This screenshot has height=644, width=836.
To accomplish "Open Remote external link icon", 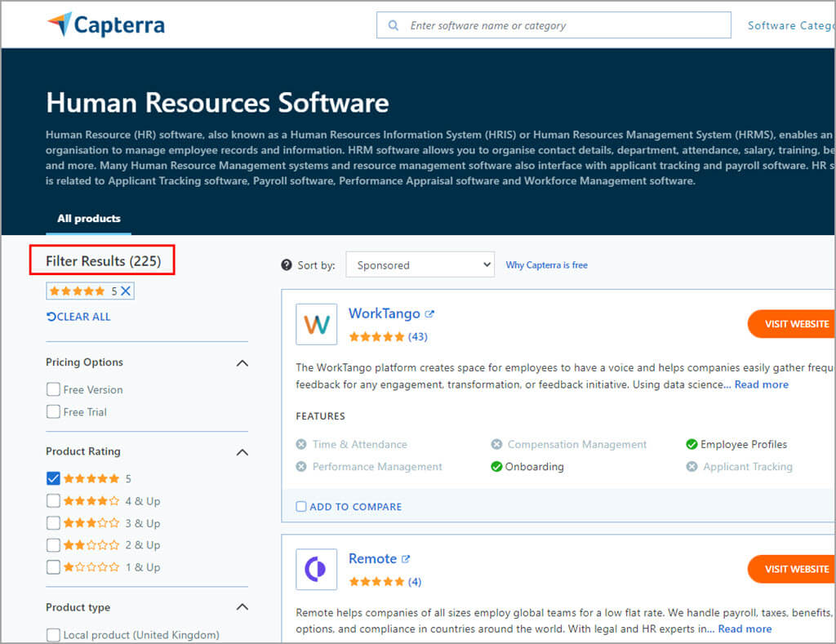I will [406, 559].
